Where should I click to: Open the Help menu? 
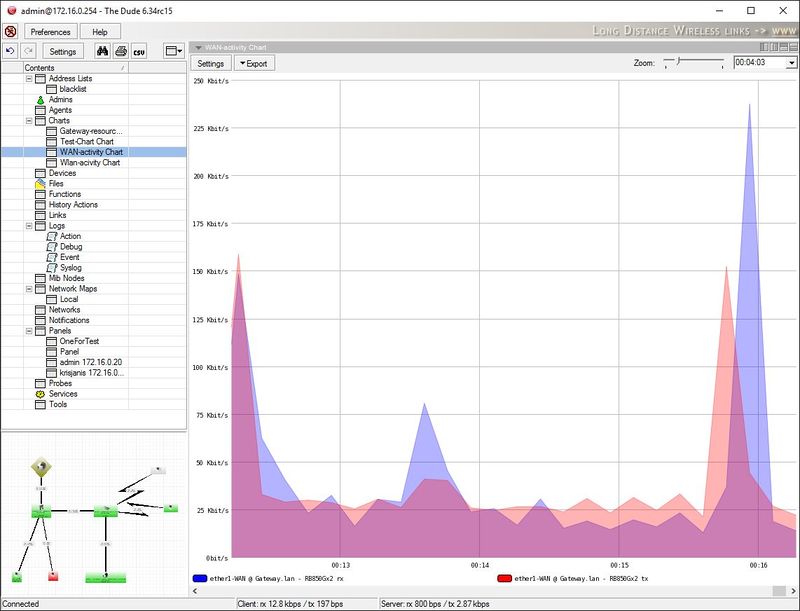tap(100, 32)
